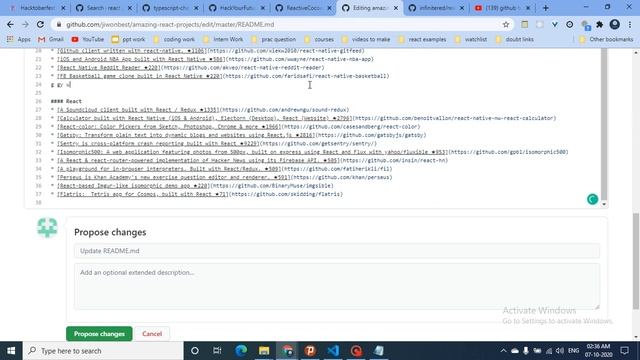The width and height of the screenshot is (640, 360).
Task: Bookmark this page with star icon
Action: (x=506, y=24)
